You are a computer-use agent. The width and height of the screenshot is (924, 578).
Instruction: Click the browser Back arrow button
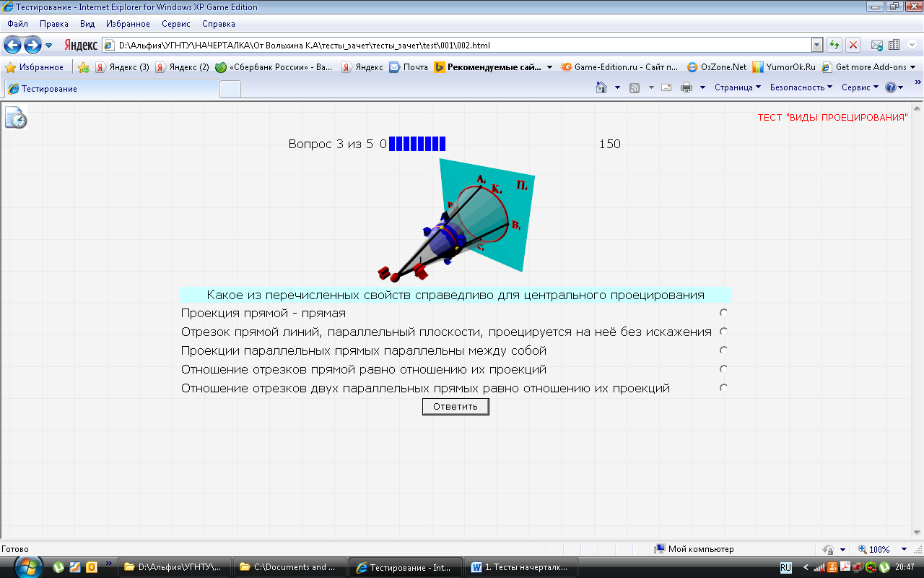12,46
